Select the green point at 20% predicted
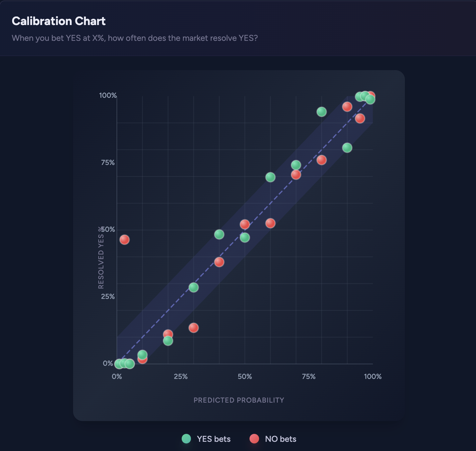 168,341
